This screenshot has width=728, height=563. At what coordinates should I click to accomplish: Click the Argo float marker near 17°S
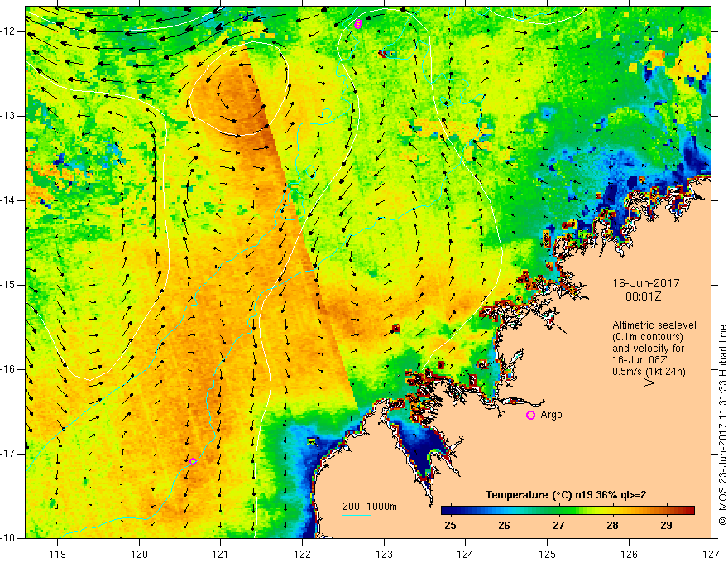tap(193, 461)
